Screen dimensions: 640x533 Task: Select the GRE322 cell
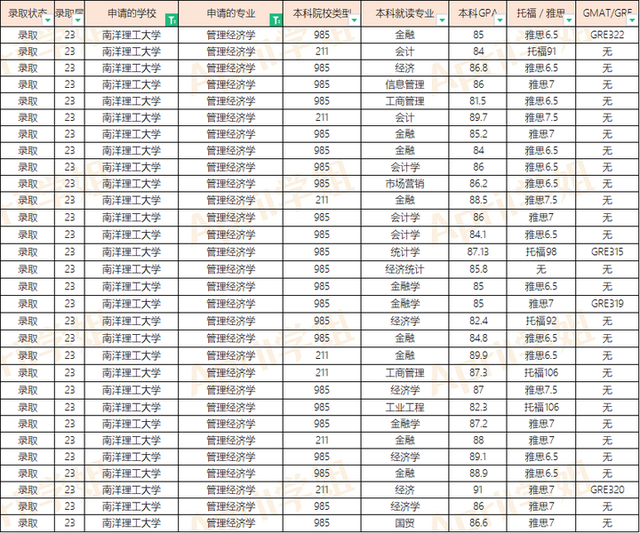pyautogui.click(x=607, y=35)
